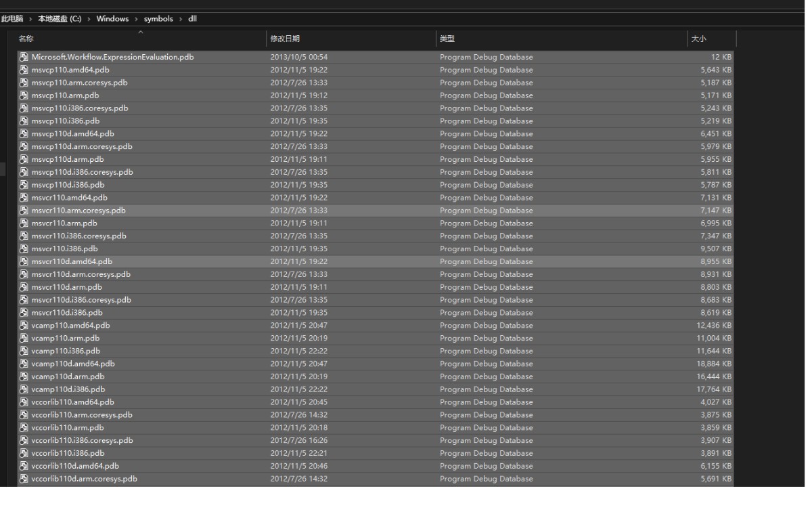Click sort direction arrow above 名称 column
Image resolution: width=812 pixels, height=516 pixels.
pyautogui.click(x=140, y=32)
